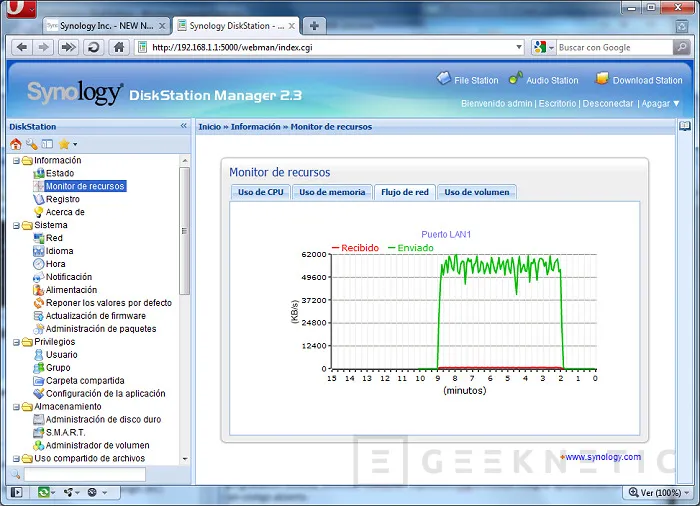The image size is (700, 506).
Task: Focus the Buscar con Google search field
Action: pyautogui.click(x=614, y=47)
